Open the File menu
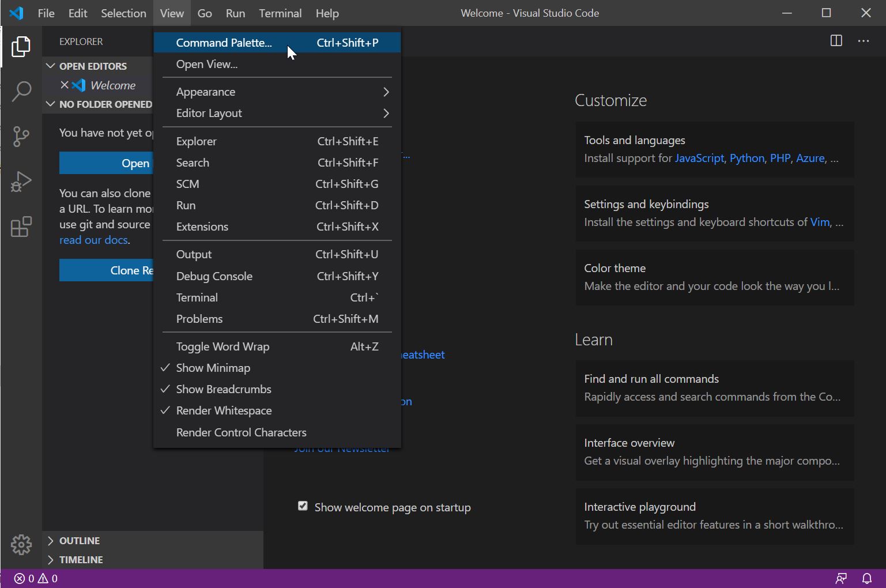The height and width of the screenshot is (588, 886). 46,13
